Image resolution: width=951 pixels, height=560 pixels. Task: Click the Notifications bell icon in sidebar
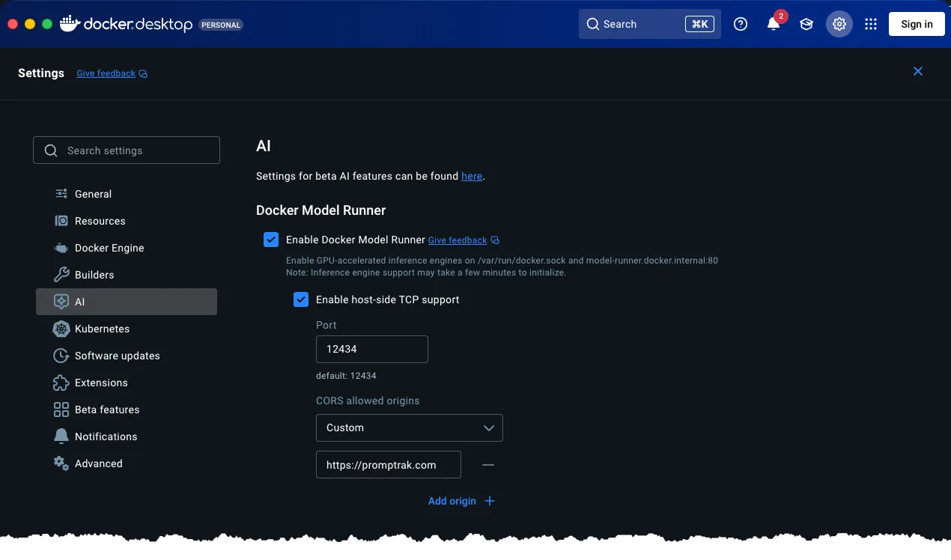[61, 436]
